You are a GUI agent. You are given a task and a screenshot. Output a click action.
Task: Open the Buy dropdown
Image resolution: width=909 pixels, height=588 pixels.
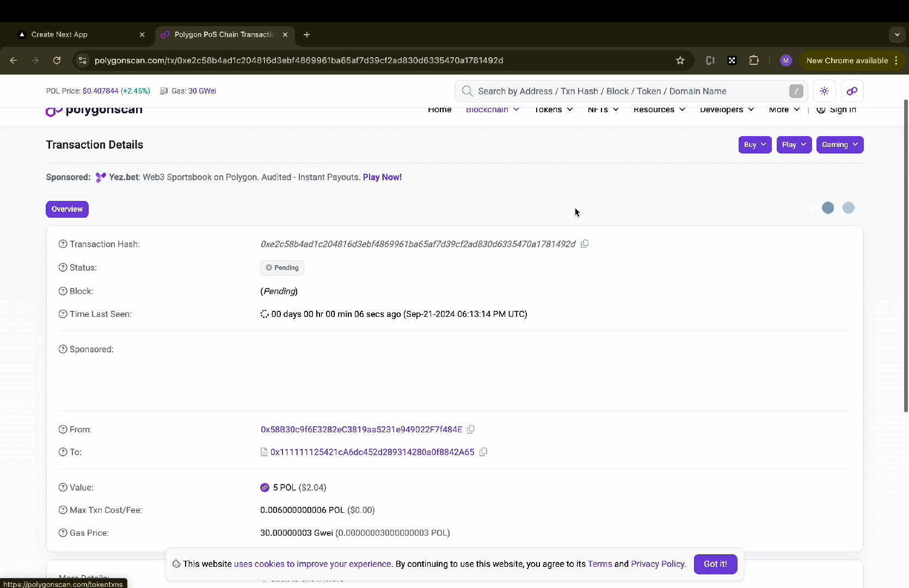[x=755, y=145]
